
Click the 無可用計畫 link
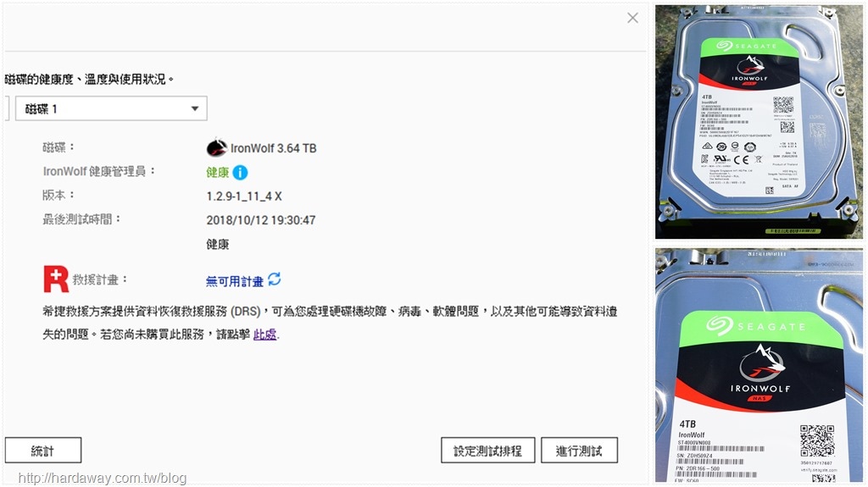[235, 281]
